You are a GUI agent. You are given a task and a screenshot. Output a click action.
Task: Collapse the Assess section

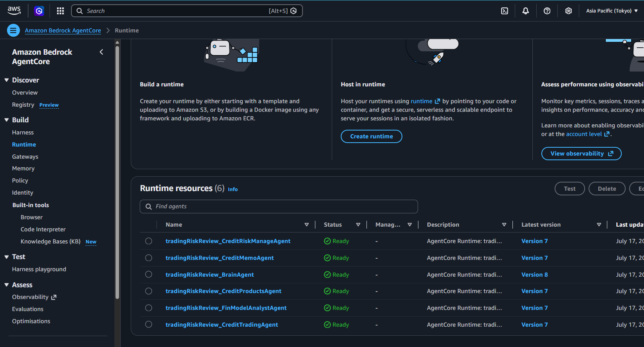[7, 285]
